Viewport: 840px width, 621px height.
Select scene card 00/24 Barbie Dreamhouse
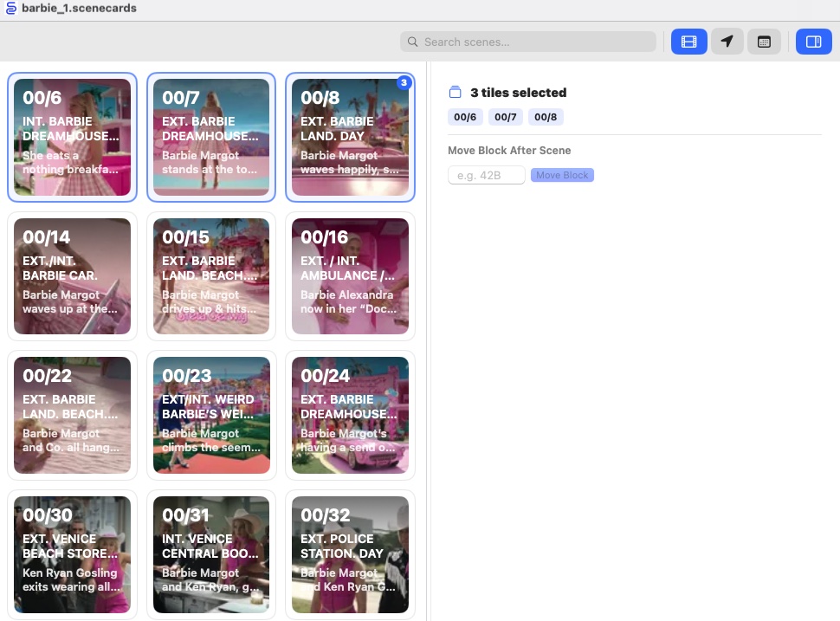[350, 415]
